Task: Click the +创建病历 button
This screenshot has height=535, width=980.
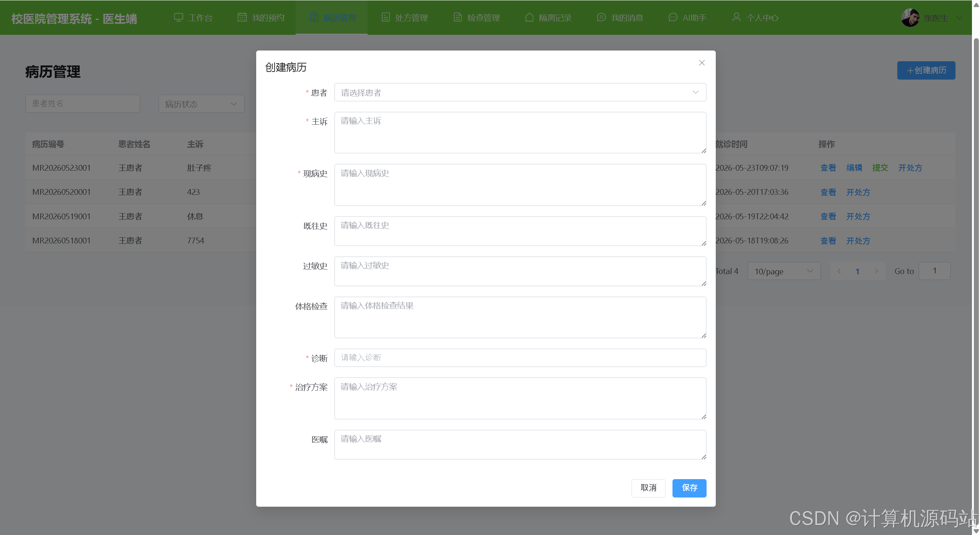Action: 926,70
